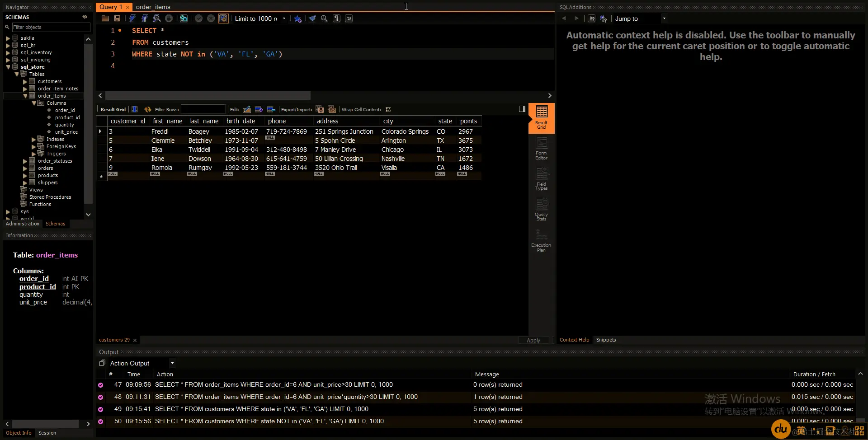Export the recordset to an external file
The width and height of the screenshot is (868, 440).
[320, 109]
